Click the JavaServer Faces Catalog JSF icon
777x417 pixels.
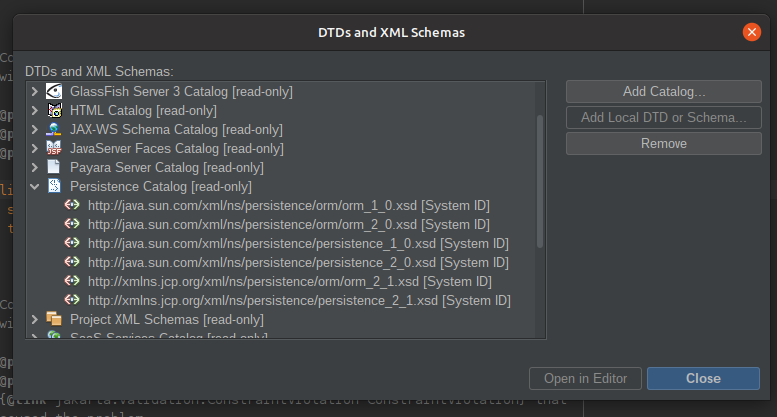click(x=54, y=148)
